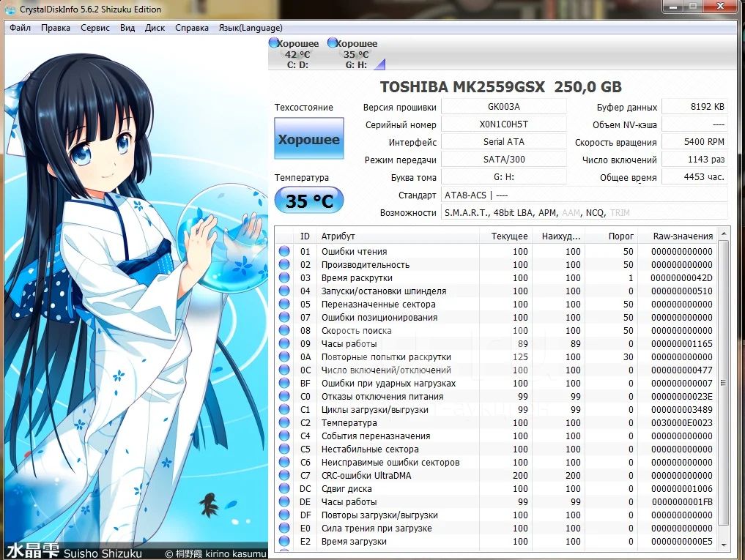The height and width of the screenshot is (560, 745).
Task: Click the SATA/300 transfer mode field
Action: (504, 159)
